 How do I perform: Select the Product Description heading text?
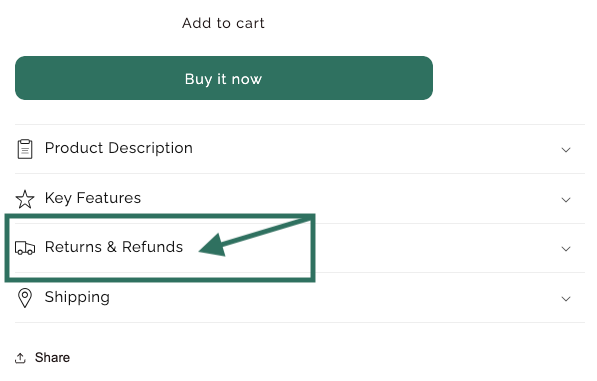coord(118,148)
